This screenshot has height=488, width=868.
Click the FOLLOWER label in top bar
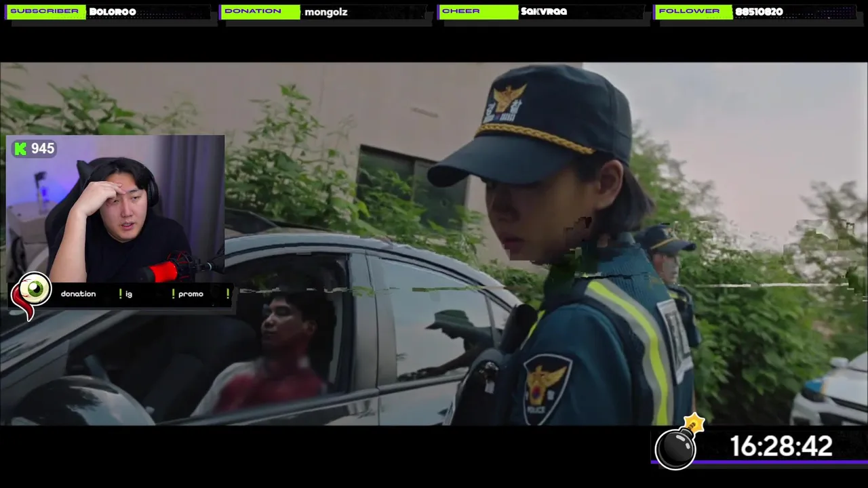click(694, 12)
